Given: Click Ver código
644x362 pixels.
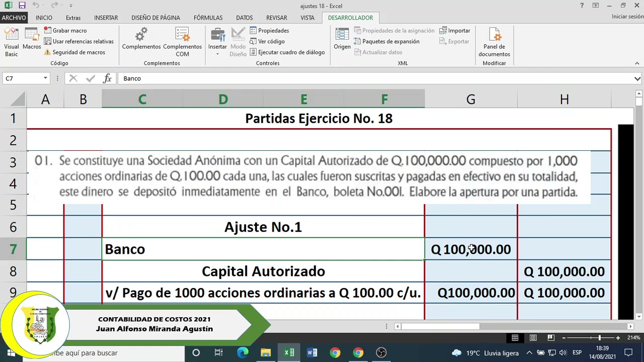Looking at the screenshot, I should (x=267, y=41).
